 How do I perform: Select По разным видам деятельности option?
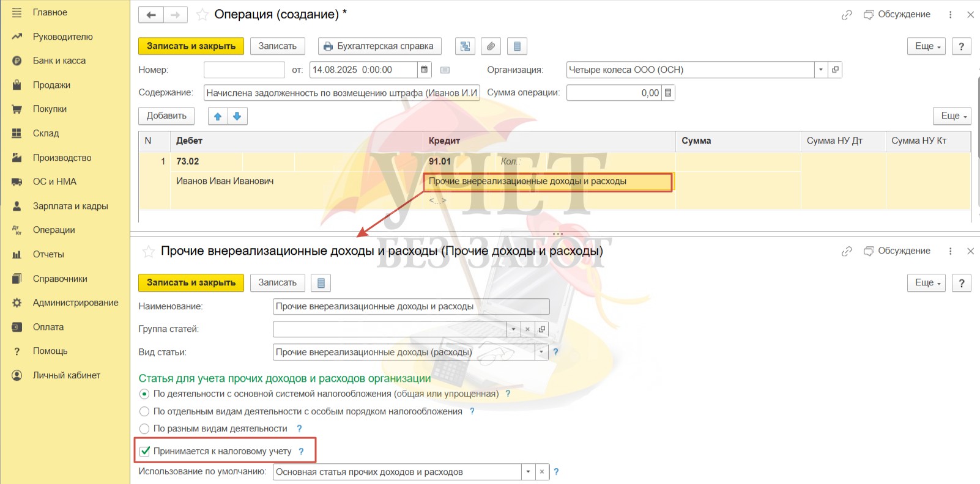pyautogui.click(x=144, y=429)
